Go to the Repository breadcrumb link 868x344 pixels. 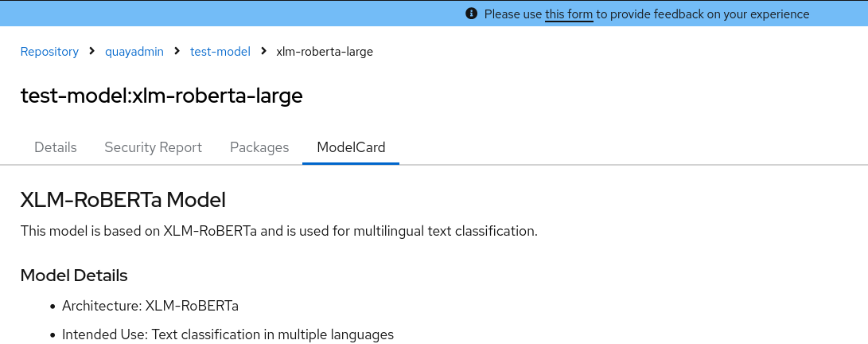tap(49, 52)
